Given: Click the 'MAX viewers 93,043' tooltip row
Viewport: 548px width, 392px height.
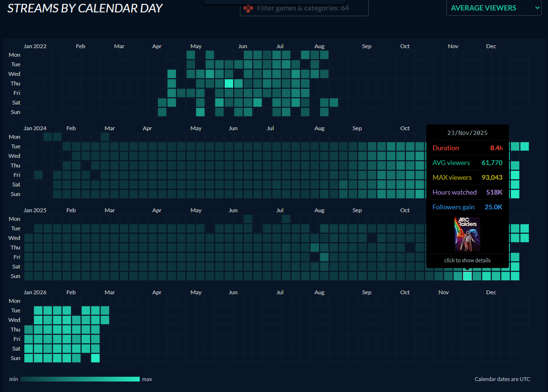Looking at the screenshot, I should tap(467, 177).
